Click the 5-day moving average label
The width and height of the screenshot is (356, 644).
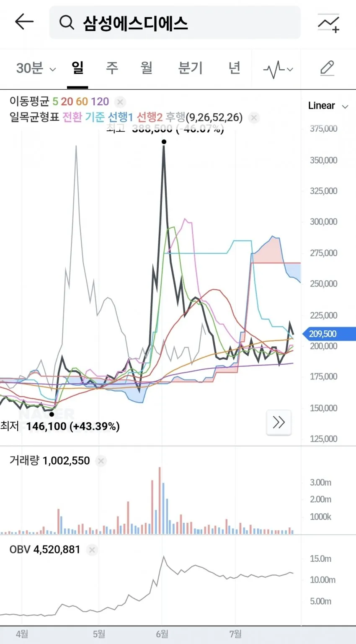55,101
